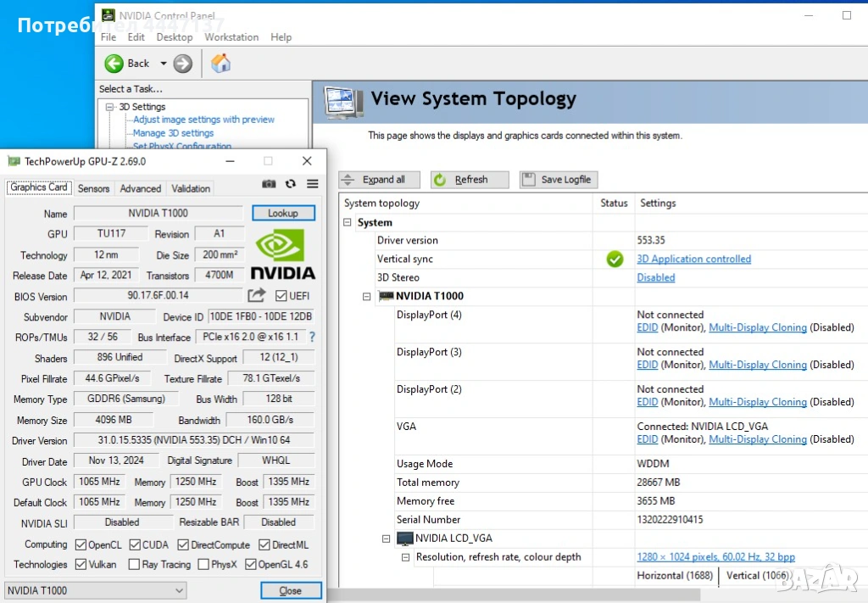Click the GPU-Z screenshot camera icon
Screen dimensions: 868x603
point(269,184)
